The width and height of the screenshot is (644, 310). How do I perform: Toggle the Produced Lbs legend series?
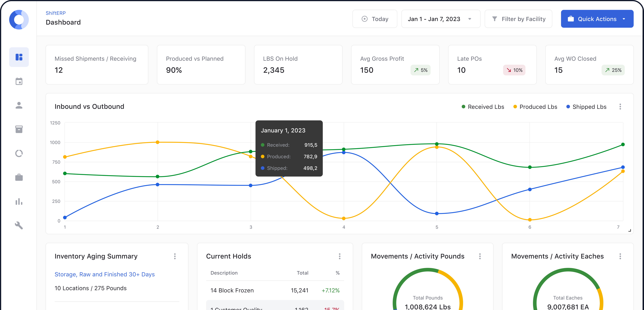[535, 107]
